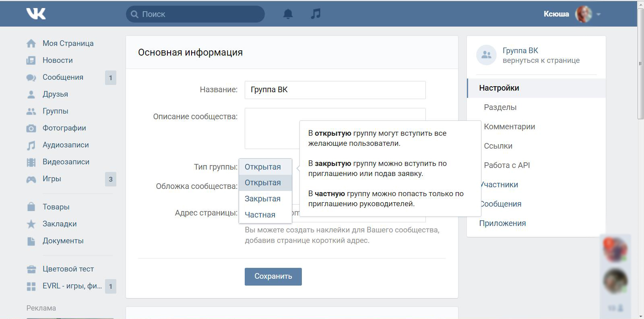
Task: Click the Группа ВК community avatar icon
Action: (x=486, y=55)
